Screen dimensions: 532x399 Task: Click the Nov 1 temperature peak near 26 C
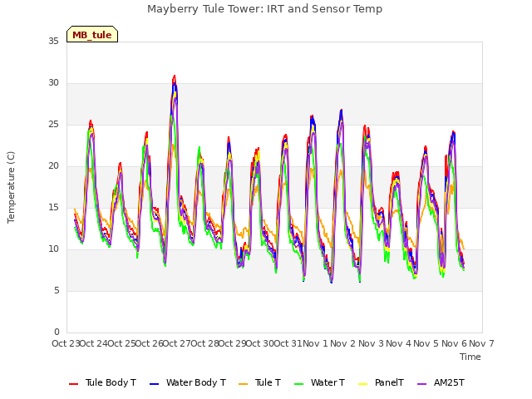pos(313,116)
